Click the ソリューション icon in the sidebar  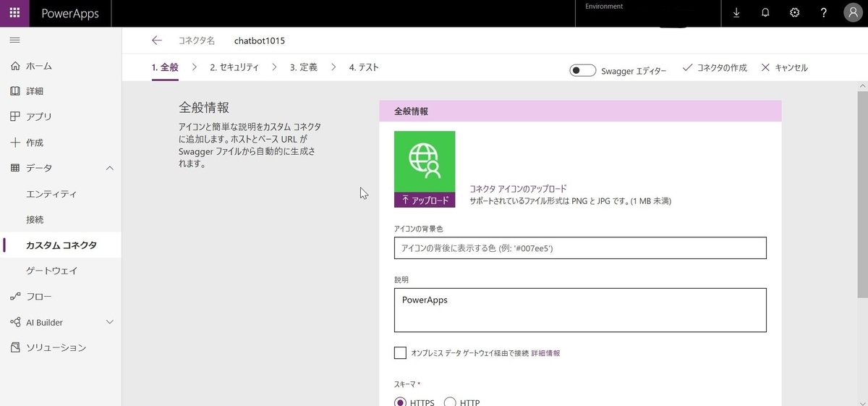[15, 347]
